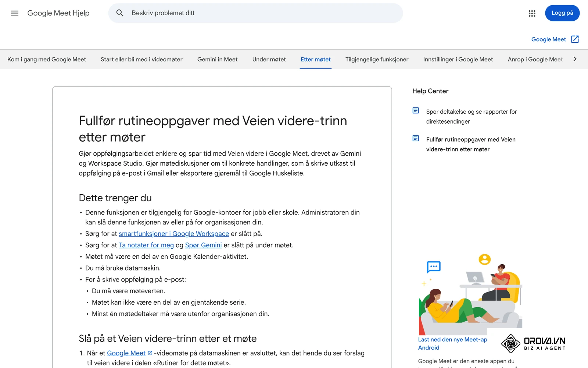Click the external-link icon beside Google Meet
This screenshot has width=588, height=368.
(x=575, y=39)
